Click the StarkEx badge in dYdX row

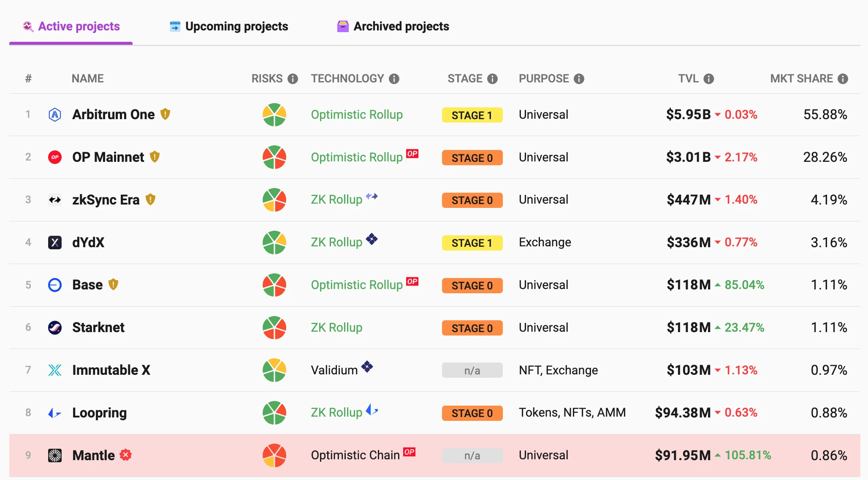[x=372, y=239]
